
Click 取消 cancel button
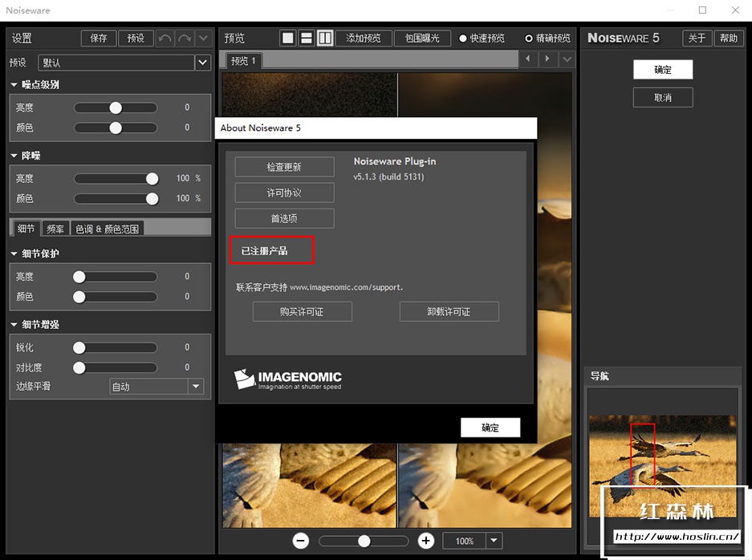point(663,97)
